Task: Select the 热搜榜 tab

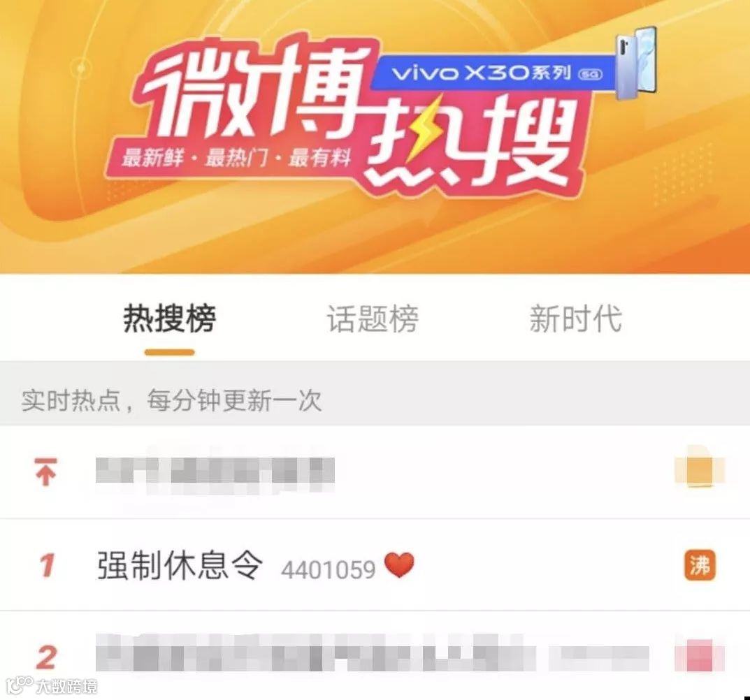Action: coord(170,319)
